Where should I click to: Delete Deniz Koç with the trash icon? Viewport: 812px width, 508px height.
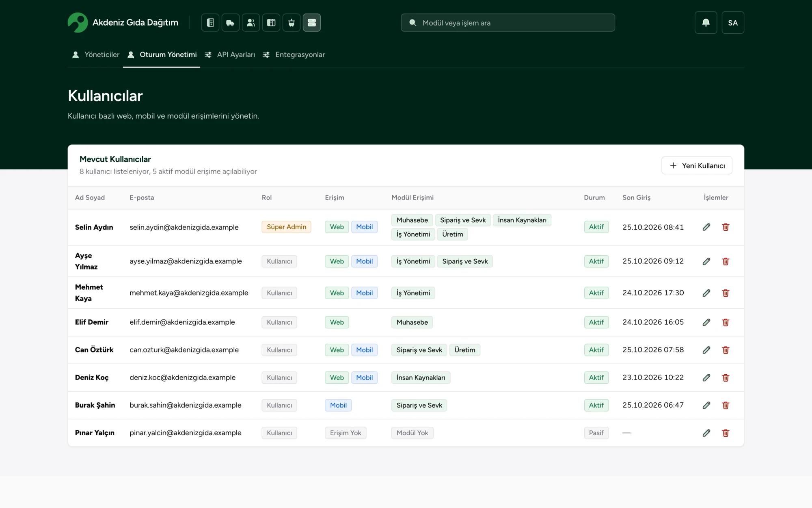(726, 378)
